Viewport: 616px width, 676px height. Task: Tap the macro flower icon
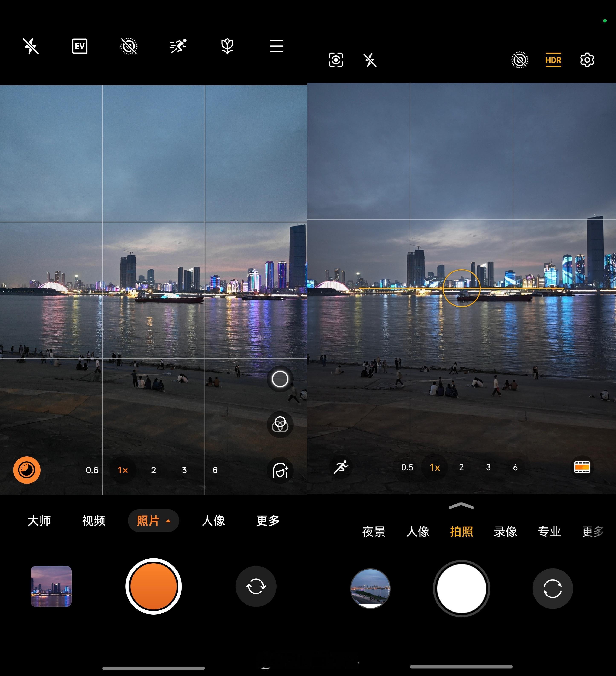[x=227, y=46]
